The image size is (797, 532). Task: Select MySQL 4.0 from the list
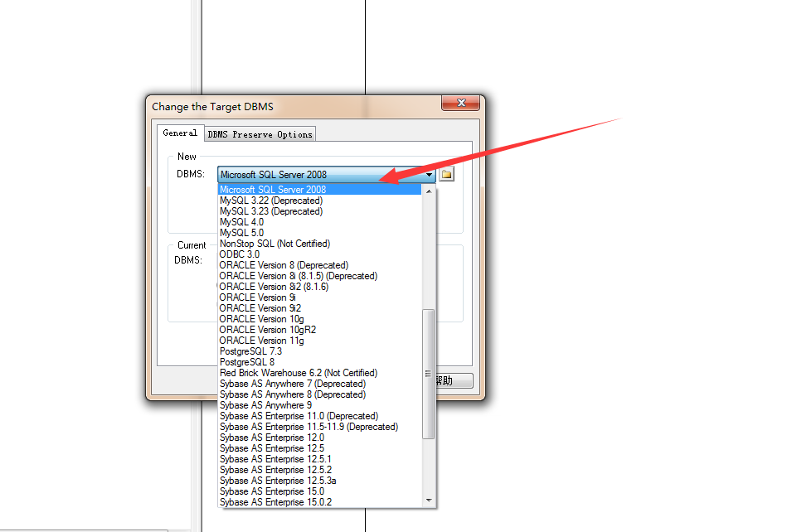tap(320, 222)
